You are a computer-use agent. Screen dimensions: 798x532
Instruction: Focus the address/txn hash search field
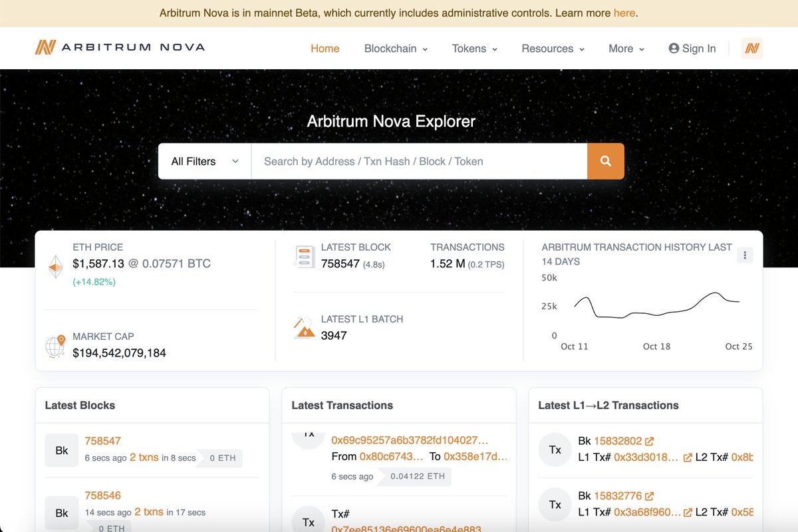point(419,161)
